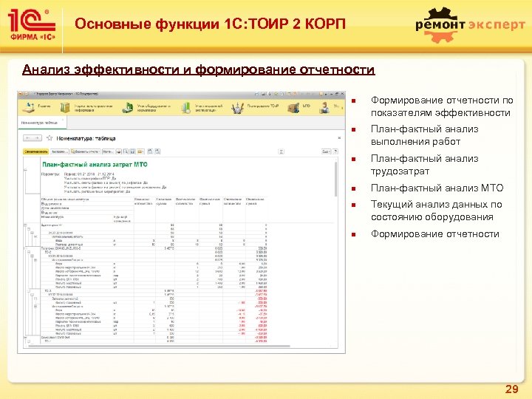Collapse the Здание цеха top-level group
Image resolution: width=532 pixels, height=399 pixels.
click(25, 225)
